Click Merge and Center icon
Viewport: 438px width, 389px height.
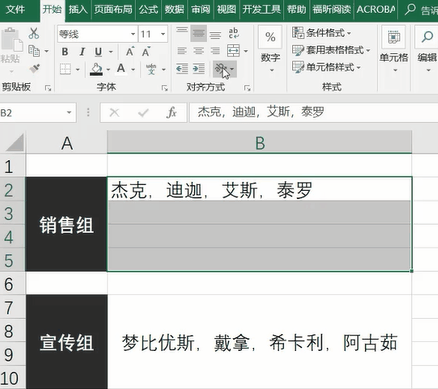[233, 51]
